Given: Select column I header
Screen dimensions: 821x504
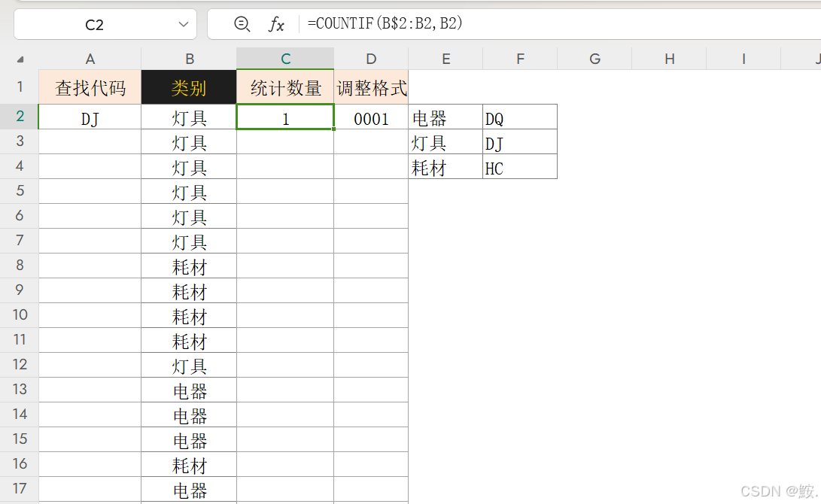Looking at the screenshot, I should tap(743, 59).
